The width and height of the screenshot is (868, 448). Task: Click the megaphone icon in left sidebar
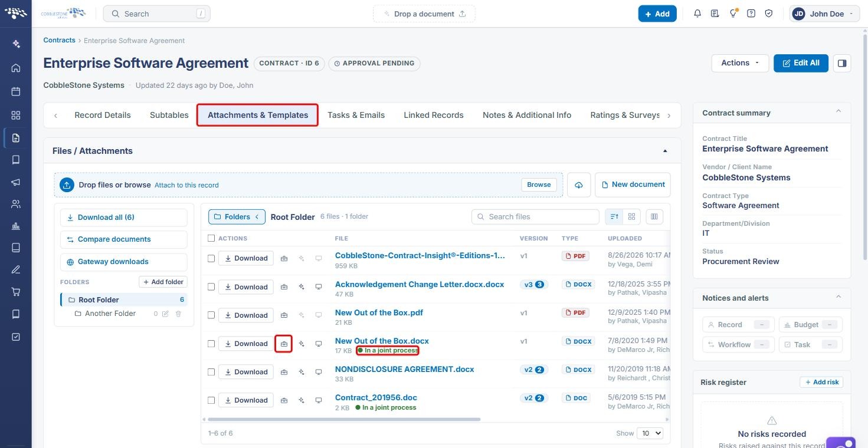[16, 182]
